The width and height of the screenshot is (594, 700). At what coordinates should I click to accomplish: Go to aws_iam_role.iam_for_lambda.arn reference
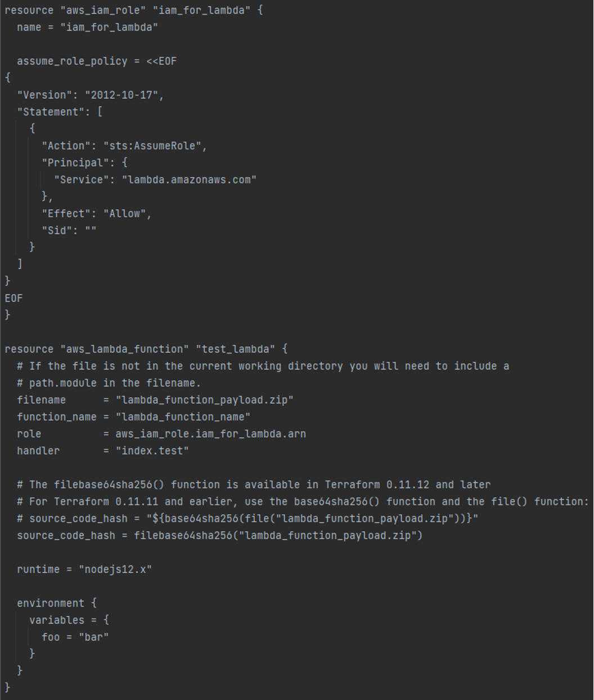pyautogui.click(x=210, y=434)
